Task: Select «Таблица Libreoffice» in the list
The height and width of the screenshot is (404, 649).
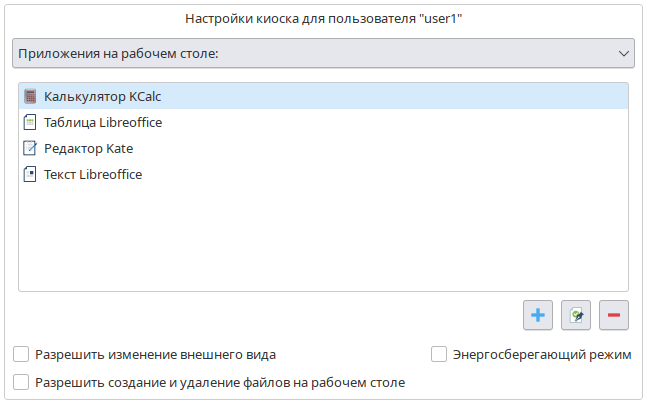Action: [x=103, y=123]
